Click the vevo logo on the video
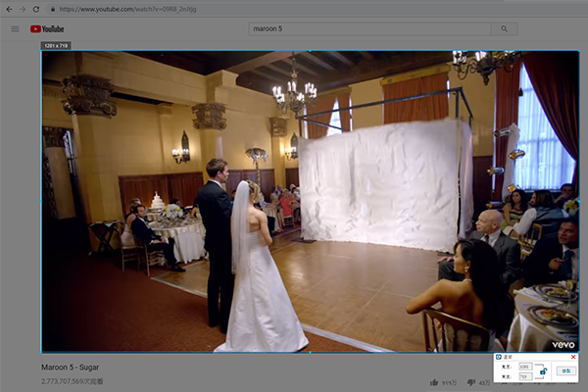The width and height of the screenshot is (588, 392). (563, 344)
